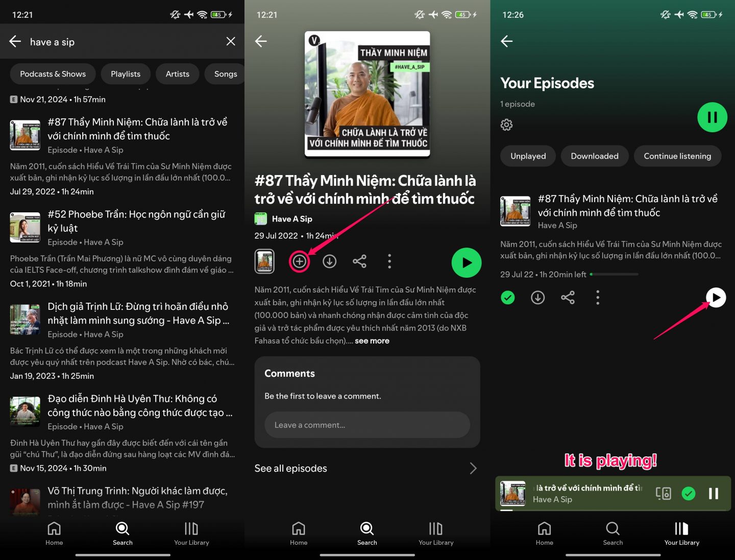Open Your Episodes settings gear

(x=506, y=125)
